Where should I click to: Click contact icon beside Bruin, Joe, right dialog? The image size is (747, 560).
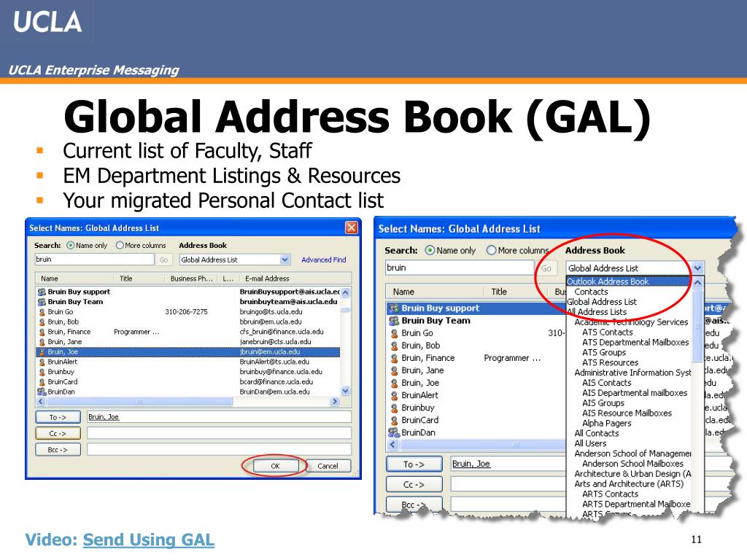click(394, 383)
